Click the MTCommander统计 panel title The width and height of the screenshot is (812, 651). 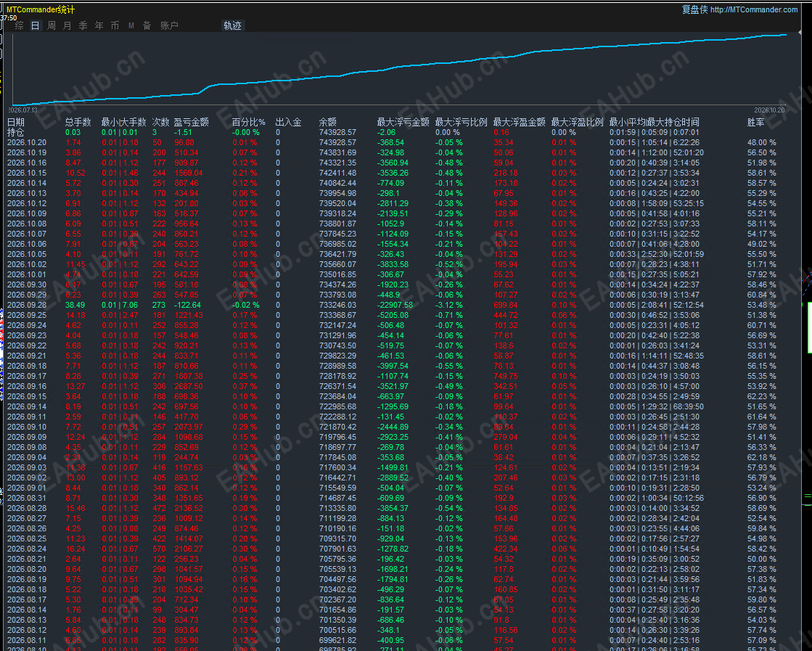(41, 9)
